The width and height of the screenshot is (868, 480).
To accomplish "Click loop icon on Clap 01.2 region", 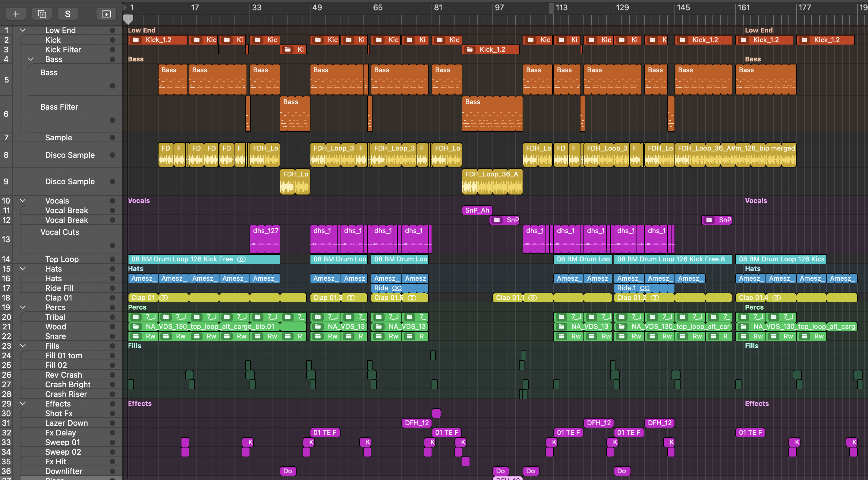I will (655, 298).
